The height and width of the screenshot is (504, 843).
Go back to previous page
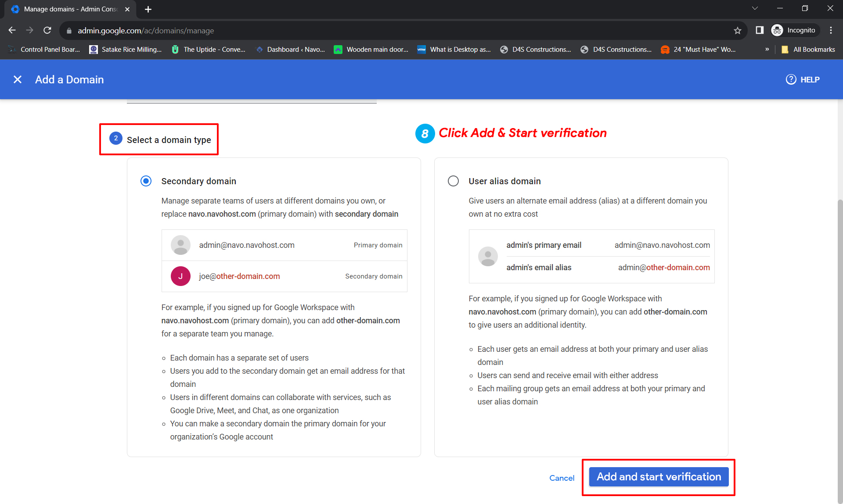tap(12, 30)
